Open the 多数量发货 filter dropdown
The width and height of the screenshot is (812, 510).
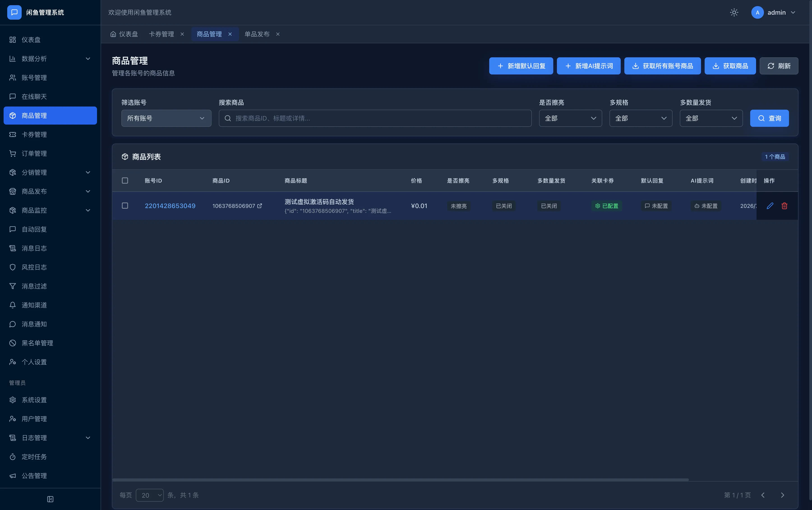pos(711,118)
